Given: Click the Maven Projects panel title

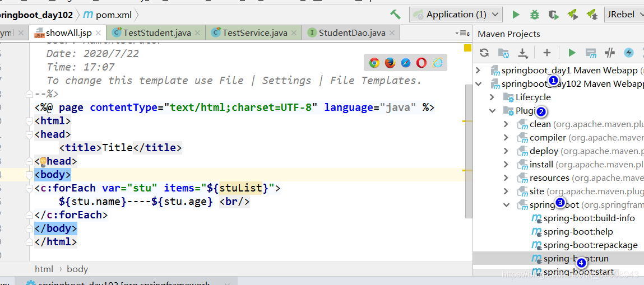Looking at the screenshot, I should (x=509, y=34).
